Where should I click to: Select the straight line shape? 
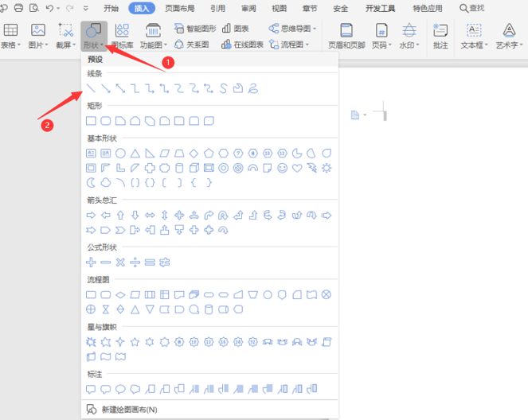[x=91, y=88]
